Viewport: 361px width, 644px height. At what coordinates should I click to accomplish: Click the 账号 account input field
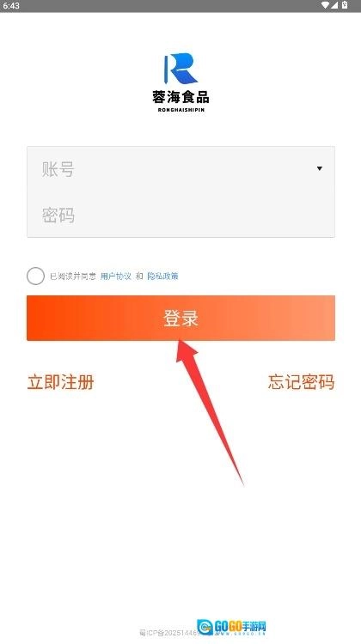point(180,169)
